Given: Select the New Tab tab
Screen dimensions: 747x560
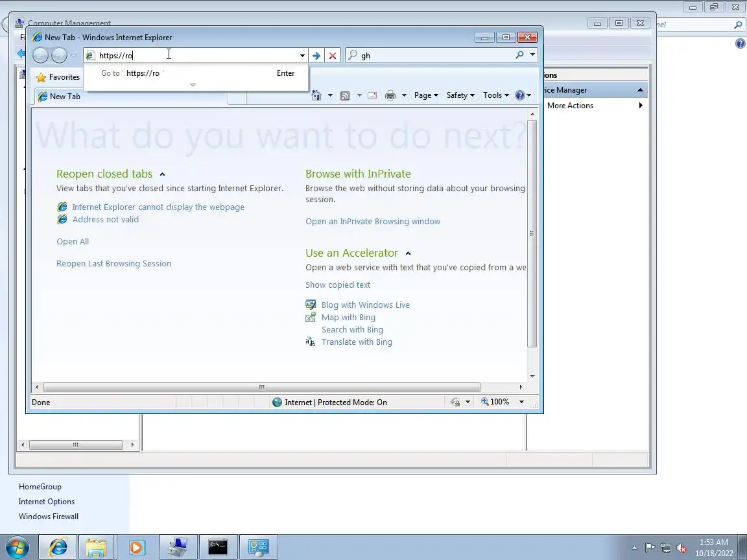Looking at the screenshot, I should [131, 96].
